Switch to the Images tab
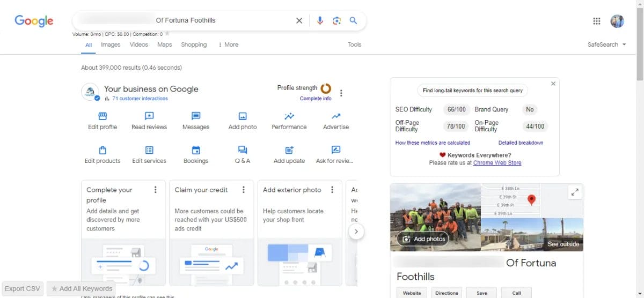644x298 pixels. (x=111, y=44)
